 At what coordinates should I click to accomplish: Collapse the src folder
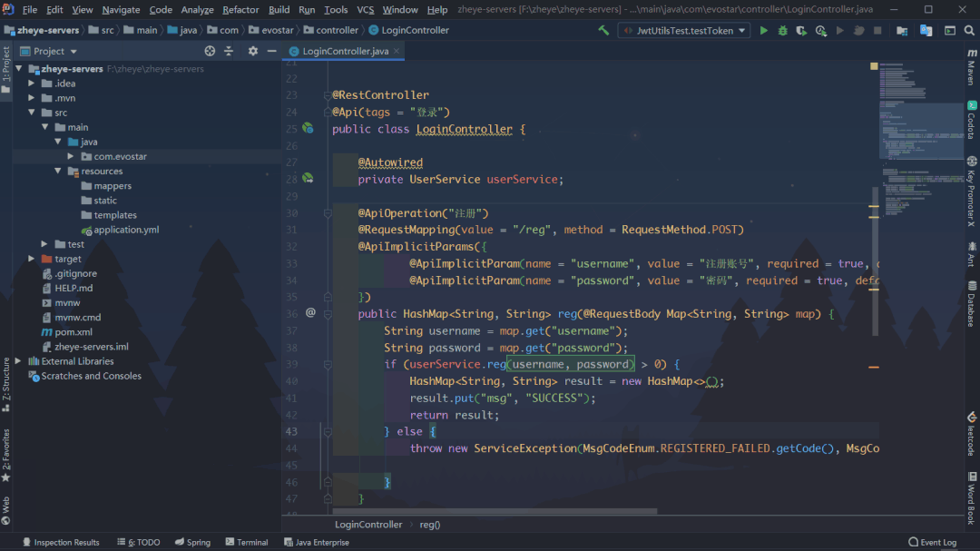(31, 113)
